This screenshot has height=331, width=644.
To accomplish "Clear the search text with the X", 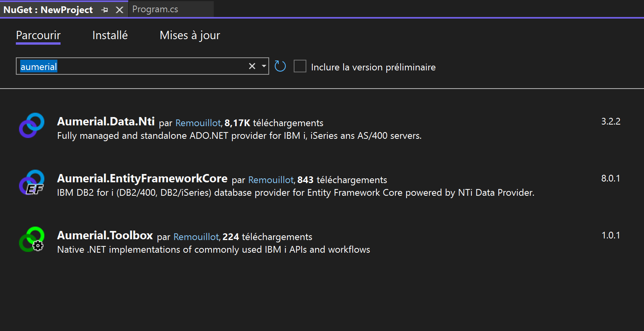I will pos(252,66).
